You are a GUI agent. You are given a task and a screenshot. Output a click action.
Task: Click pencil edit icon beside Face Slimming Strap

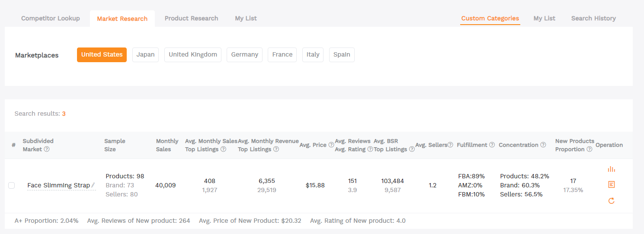(93, 185)
